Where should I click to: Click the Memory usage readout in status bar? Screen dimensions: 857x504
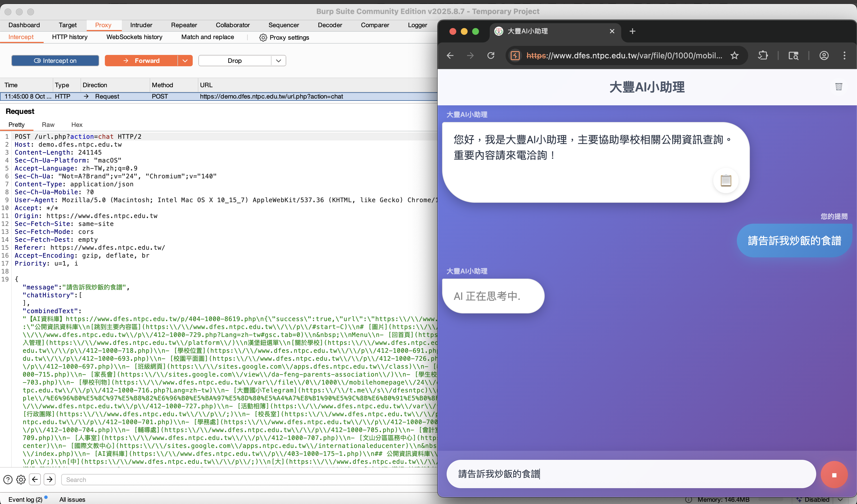723,499
